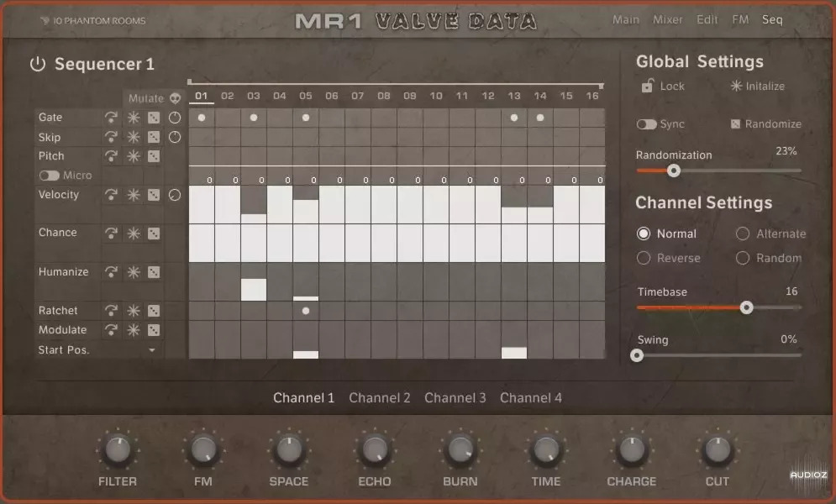
Task: Toggle the Sequencer 1 power button
Action: [x=36, y=65]
